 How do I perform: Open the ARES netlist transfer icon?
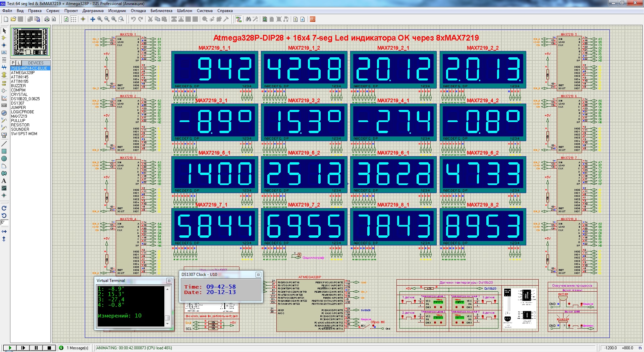(x=313, y=19)
